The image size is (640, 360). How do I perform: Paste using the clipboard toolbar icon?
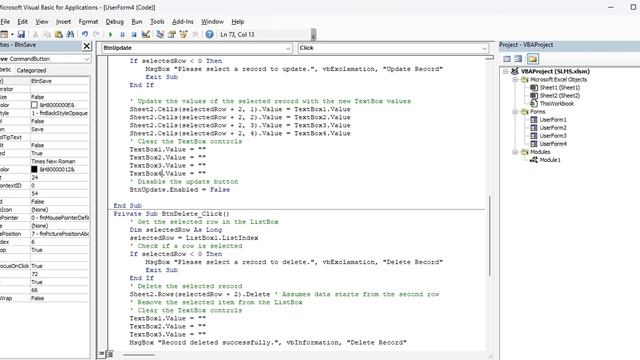click(58, 35)
